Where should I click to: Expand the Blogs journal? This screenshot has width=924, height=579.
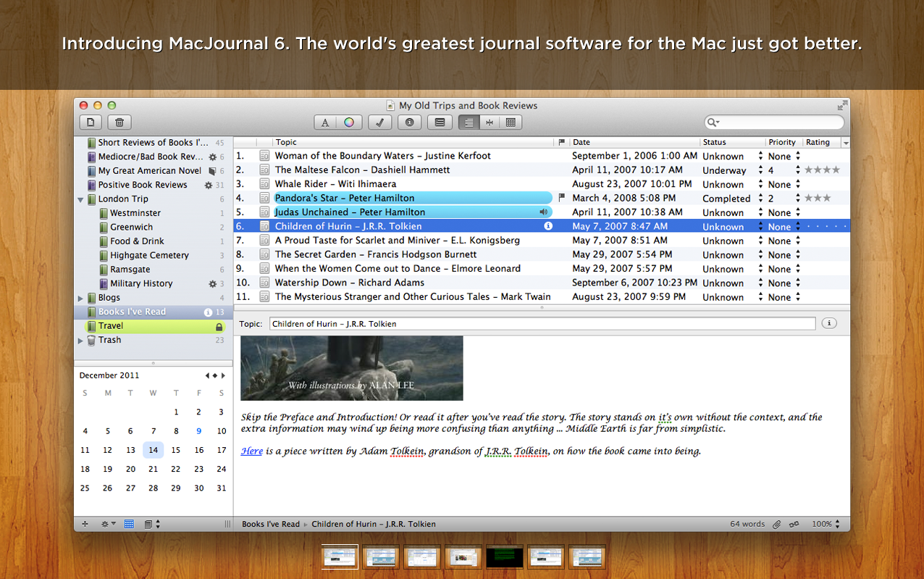81,298
